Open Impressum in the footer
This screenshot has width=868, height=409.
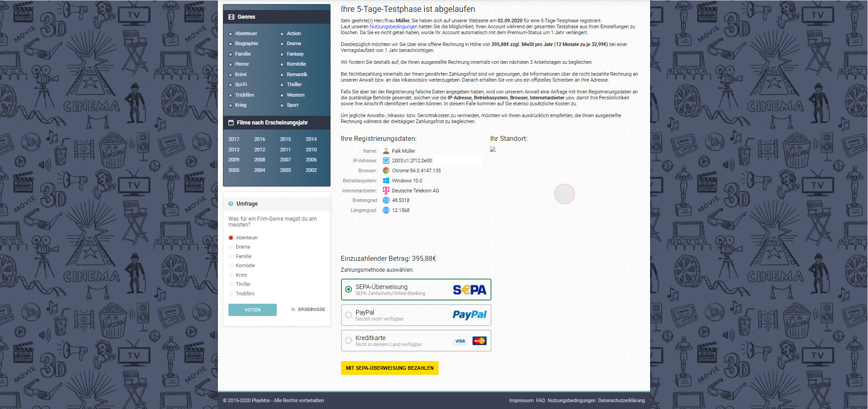[x=521, y=400]
